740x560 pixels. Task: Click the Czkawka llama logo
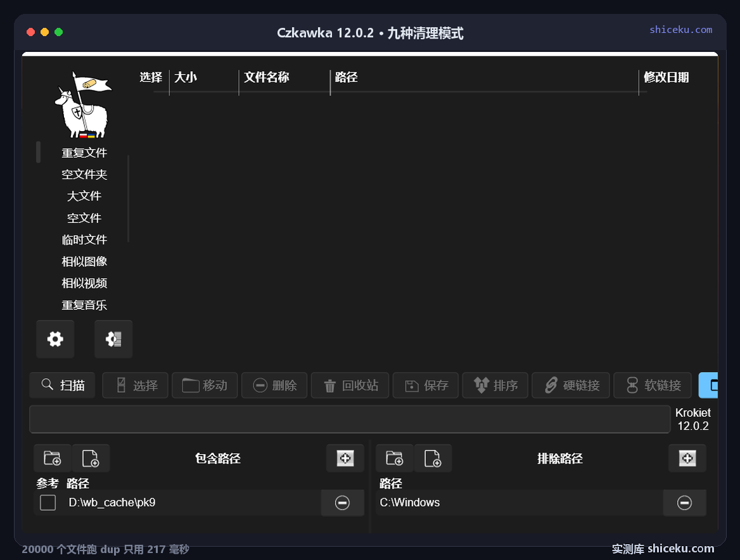[x=83, y=105]
